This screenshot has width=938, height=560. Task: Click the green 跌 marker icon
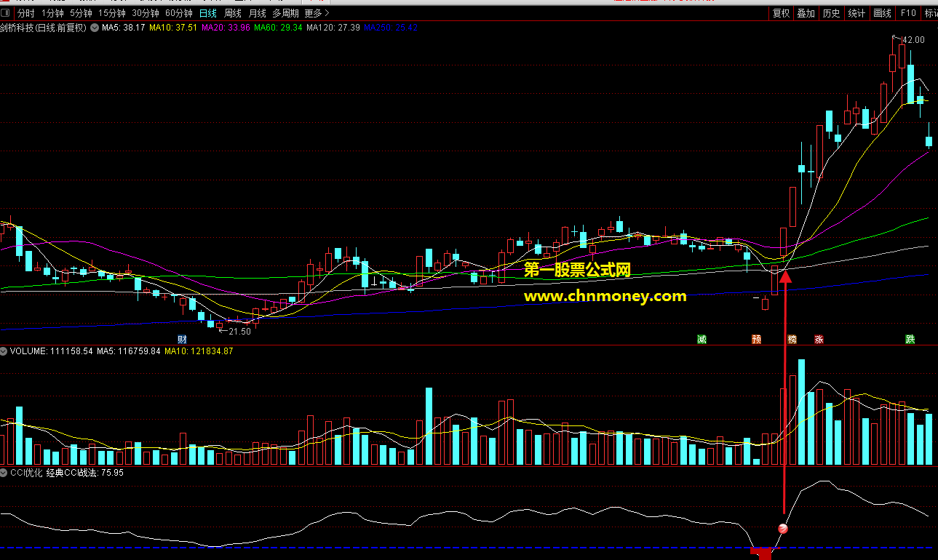click(910, 339)
